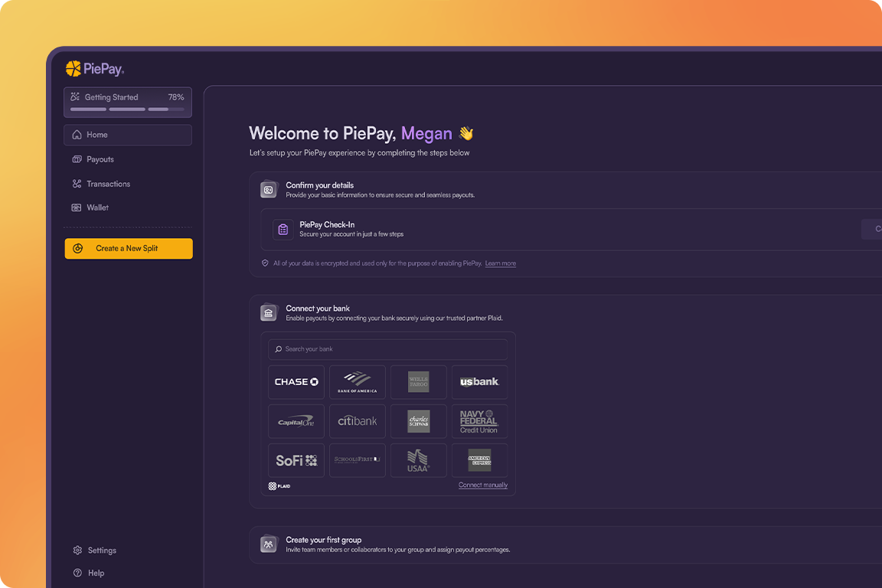The width and height of the screenshot is (882, 588).
Task: Click the Connect manually link
Action: tap(483, 485)
